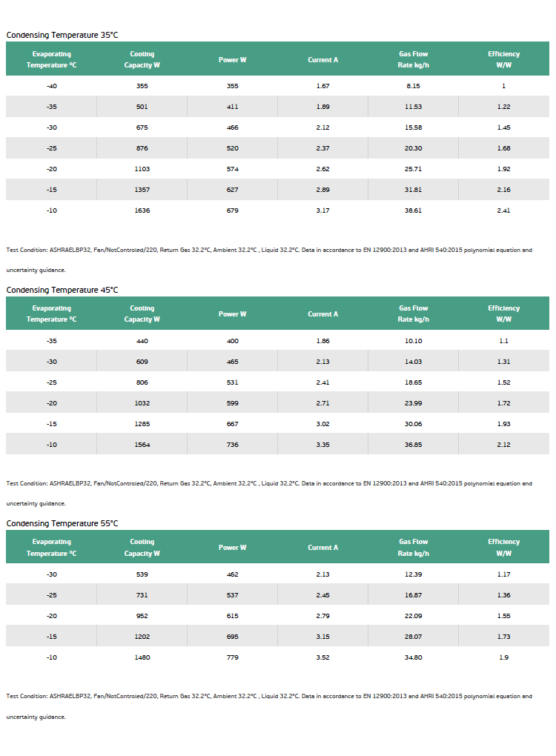Viewport: 556px width, 756px height.
Task: Click the Efficiency W/W header in the 55°C table
Action: [503, 547]
